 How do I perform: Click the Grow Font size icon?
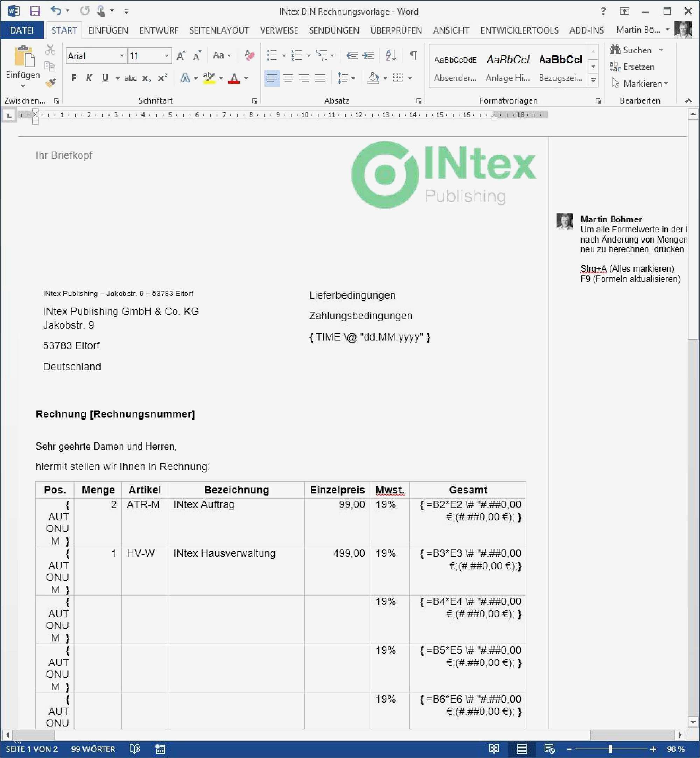point(181,56)
